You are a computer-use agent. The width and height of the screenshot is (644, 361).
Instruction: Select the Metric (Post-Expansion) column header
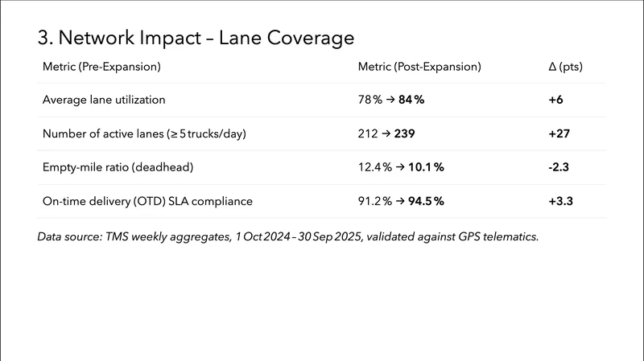419,67
